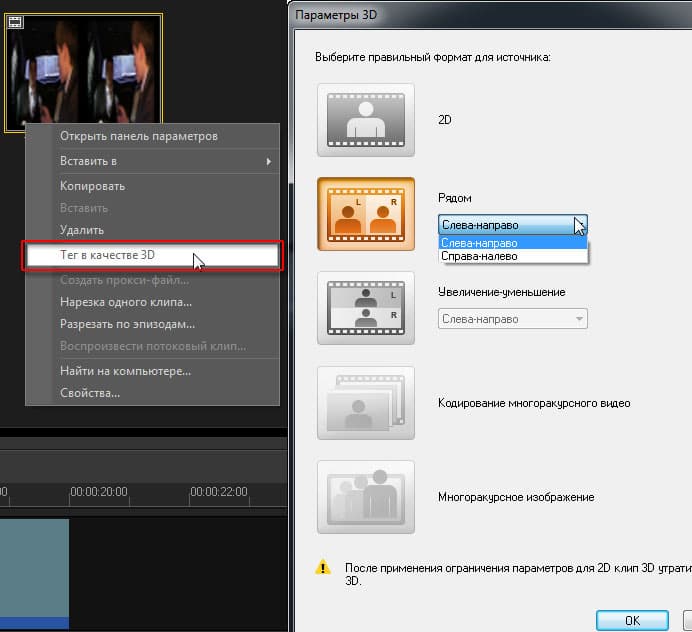Click the yellow warning icon
Image resolution: width=692 pixels, height=632 pixels.
click(323, 567)
